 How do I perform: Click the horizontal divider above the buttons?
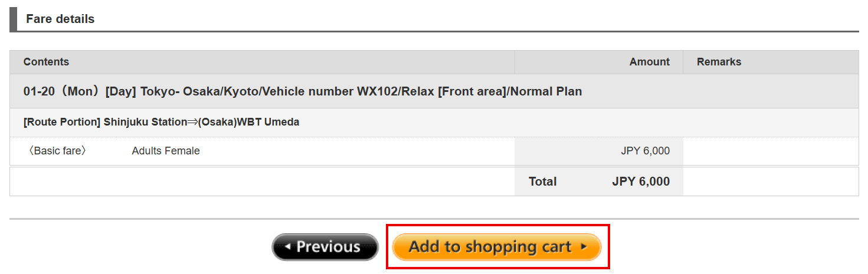coord(434,219)
